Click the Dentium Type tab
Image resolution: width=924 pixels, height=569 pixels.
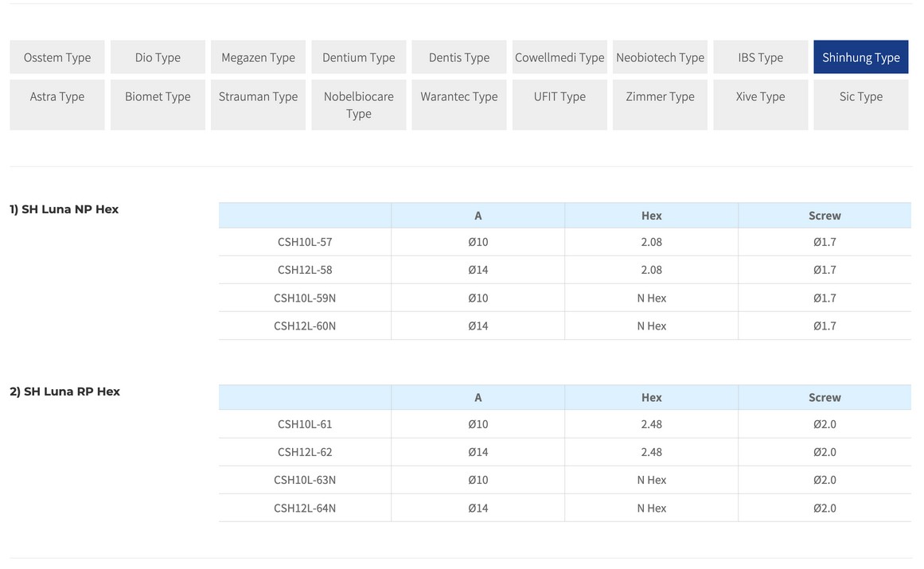(359, 57)
